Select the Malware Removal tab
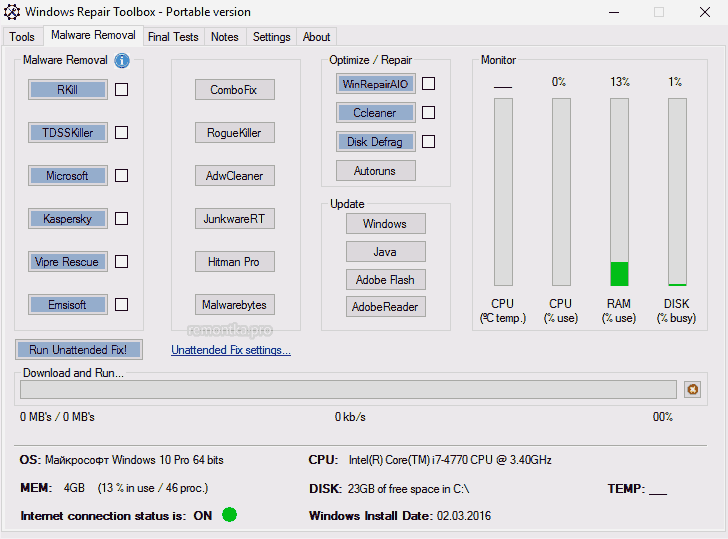Screen dimensions: 728x539 pos(93,35)
